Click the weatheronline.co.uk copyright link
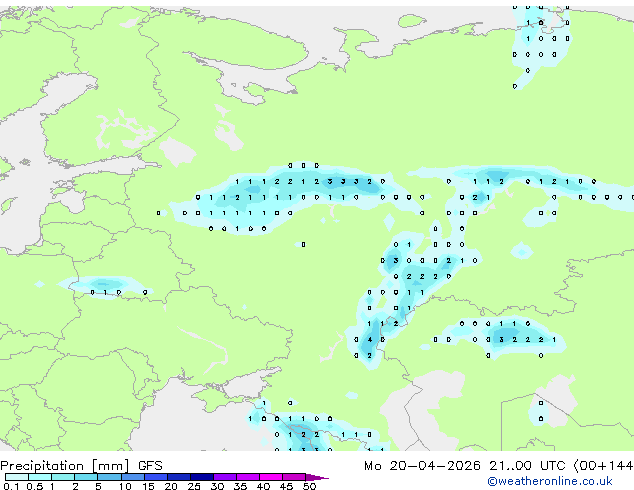 coord(550,481)
